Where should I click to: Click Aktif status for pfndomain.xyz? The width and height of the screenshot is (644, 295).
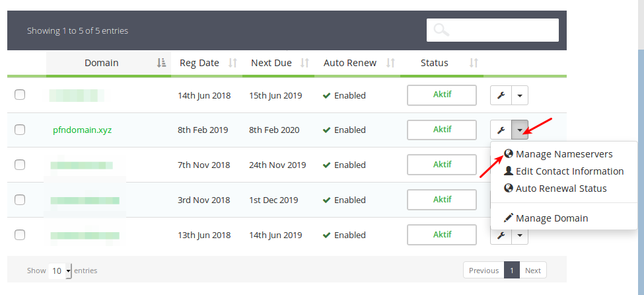[x=442, y=130]
